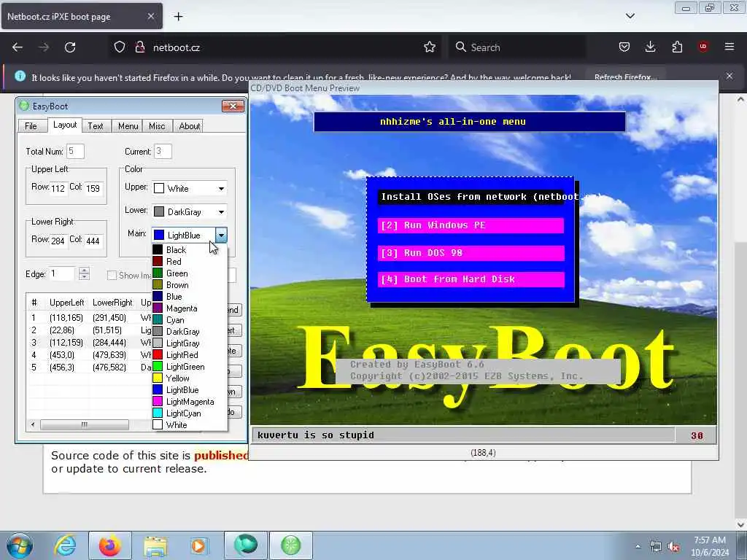View site security padlock information

click(139, 47)
